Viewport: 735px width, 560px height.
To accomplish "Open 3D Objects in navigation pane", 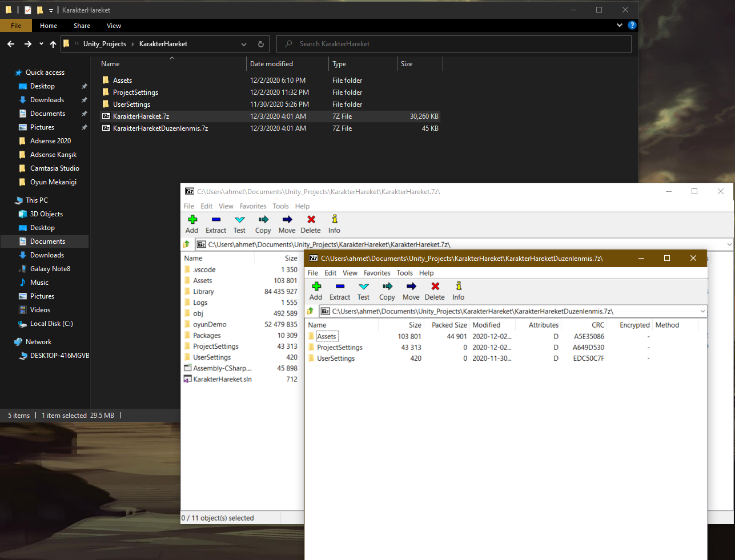I will pyautogui.click(x=46, y=214).
